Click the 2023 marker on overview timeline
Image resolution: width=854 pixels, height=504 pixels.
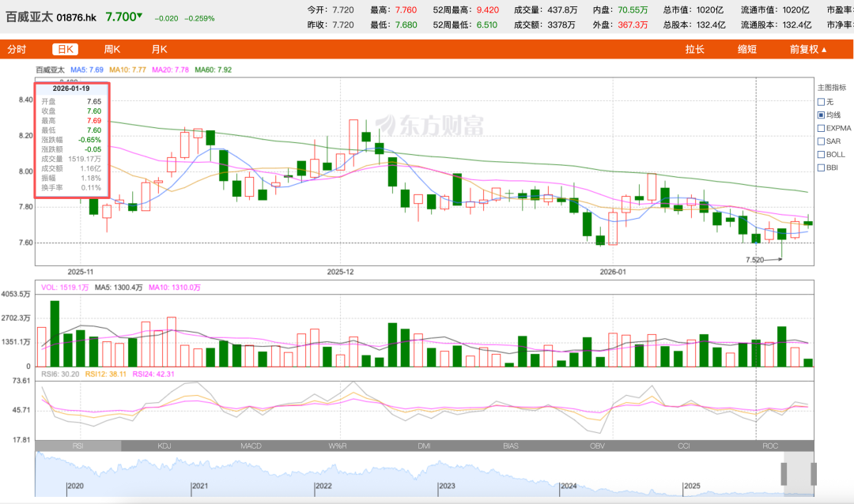pos(447,486)
